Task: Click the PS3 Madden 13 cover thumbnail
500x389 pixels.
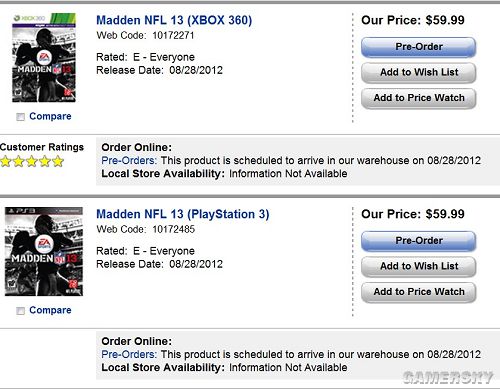Action: (44, 251)
